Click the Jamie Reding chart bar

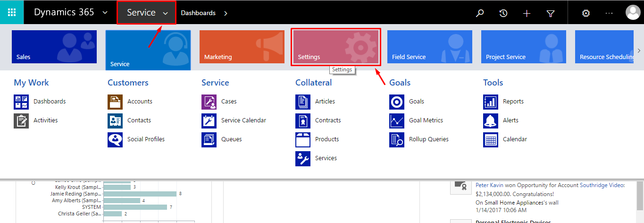point(140,194)
